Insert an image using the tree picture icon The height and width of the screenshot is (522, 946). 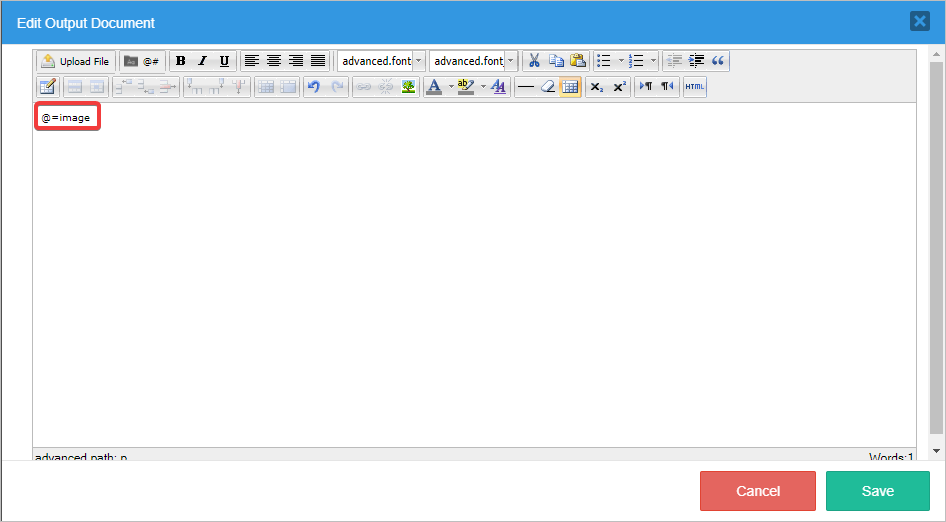408,87
